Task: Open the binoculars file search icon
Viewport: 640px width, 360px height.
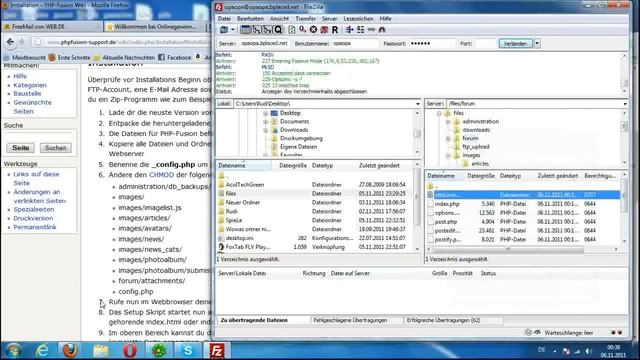Action: tap(382, 30)
